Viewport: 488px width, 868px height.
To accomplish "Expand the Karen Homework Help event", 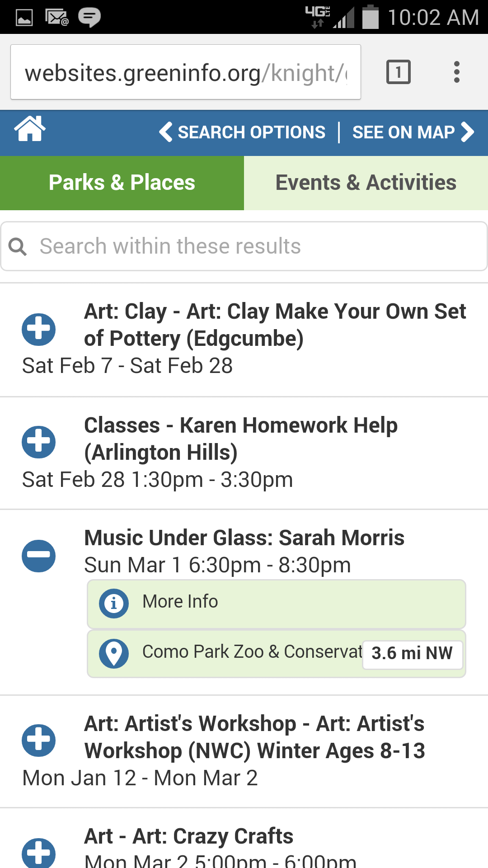I will coord(39,442).
